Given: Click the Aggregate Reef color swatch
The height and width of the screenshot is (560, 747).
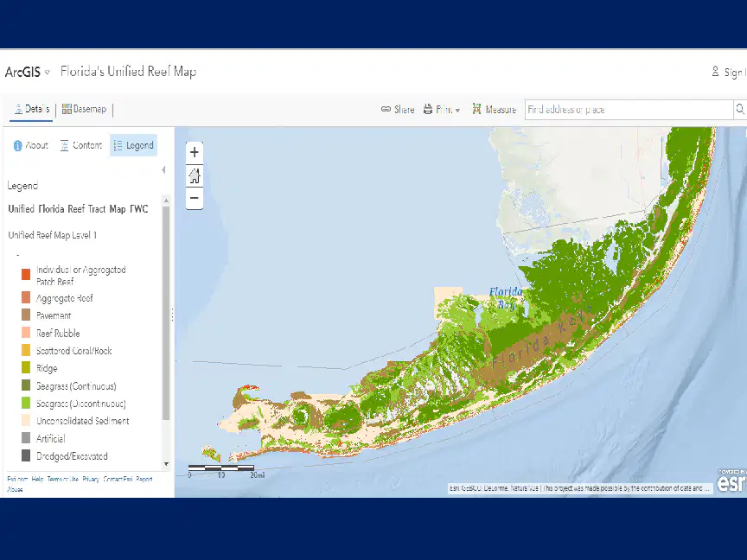Looking at the screenshot, I should (26, 297).
